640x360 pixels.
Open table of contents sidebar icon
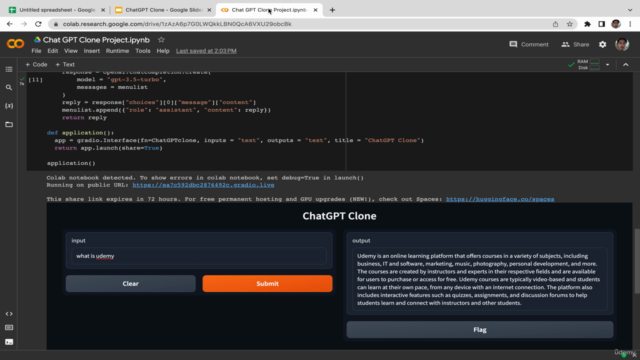coord(9,69)
